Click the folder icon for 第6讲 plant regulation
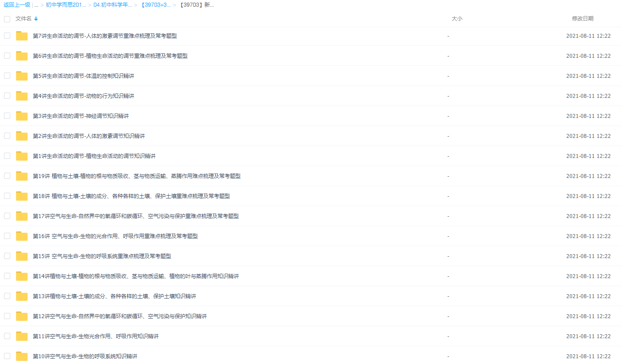 pyautogui.click(x=21, y=56)
